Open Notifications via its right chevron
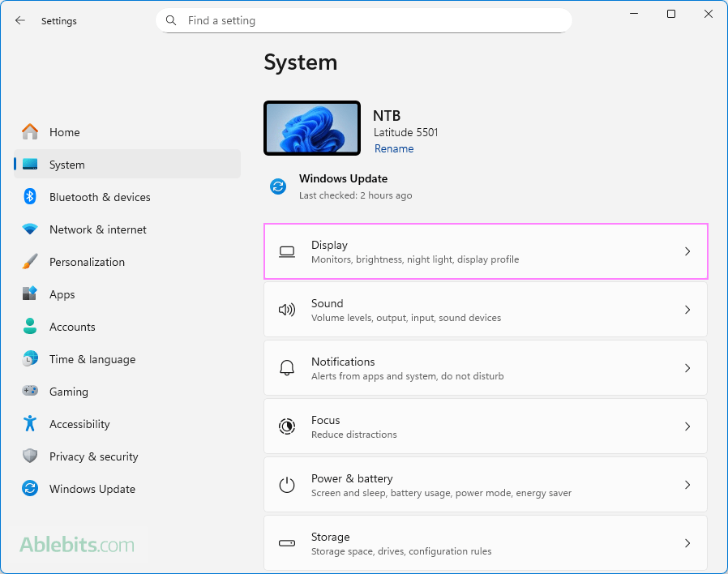 tap(687, 368)
